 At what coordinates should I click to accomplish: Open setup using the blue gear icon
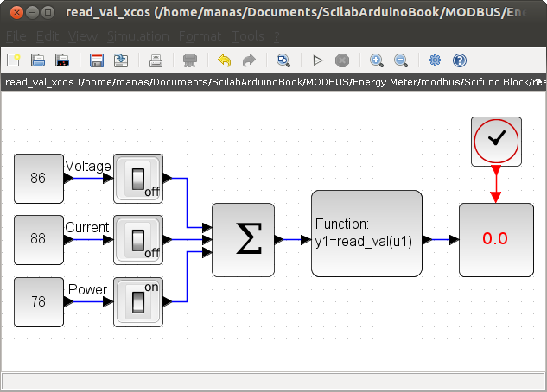point(435,60)
